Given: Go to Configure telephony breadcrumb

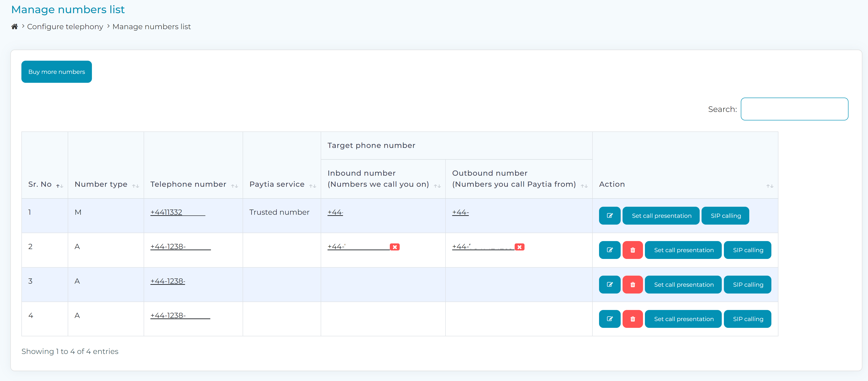Looking at the screenshot, I should (65, 27).
